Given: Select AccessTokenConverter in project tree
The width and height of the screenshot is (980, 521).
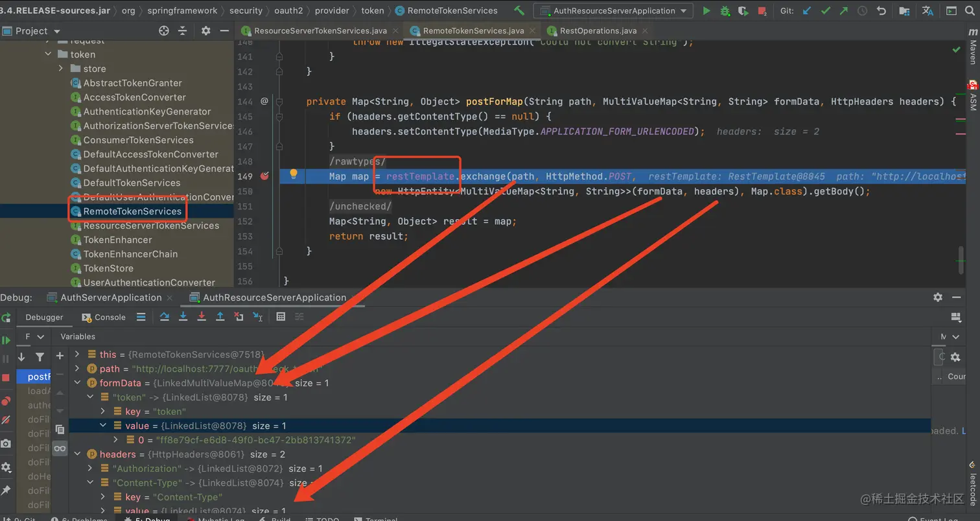Looking at the screenshot, I should coord(134,97).
